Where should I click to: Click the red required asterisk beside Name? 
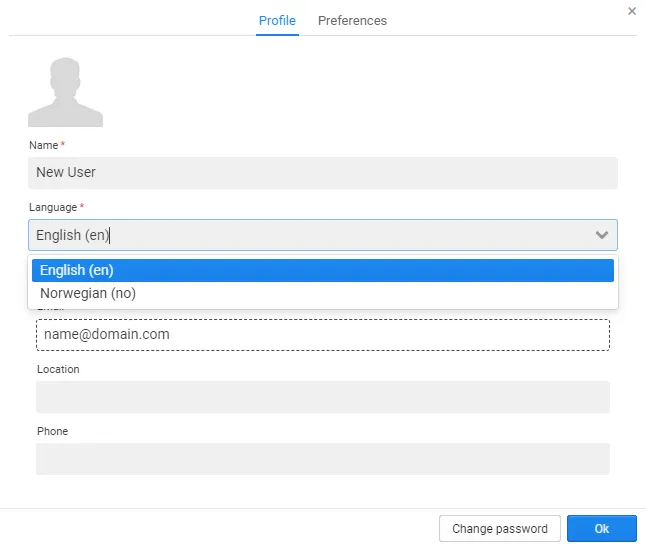tap(63, 145)
